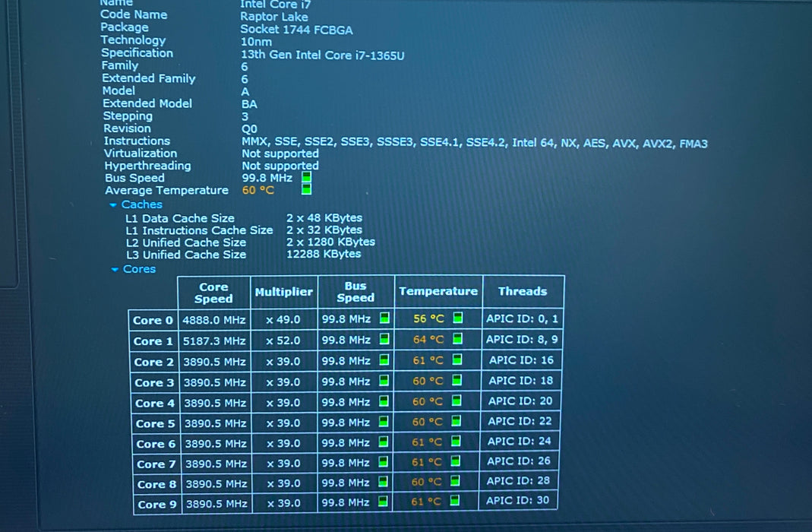Click Core 1 temperature graph icon at 64 °C
This screenshot has height=532, width=812.
click(x=457, y=339)
